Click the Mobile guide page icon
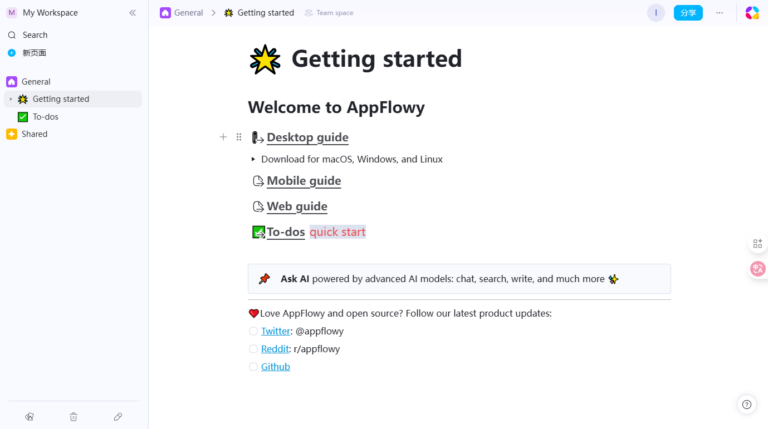Viewport: 768px width, 429px height. pos(258,181)
